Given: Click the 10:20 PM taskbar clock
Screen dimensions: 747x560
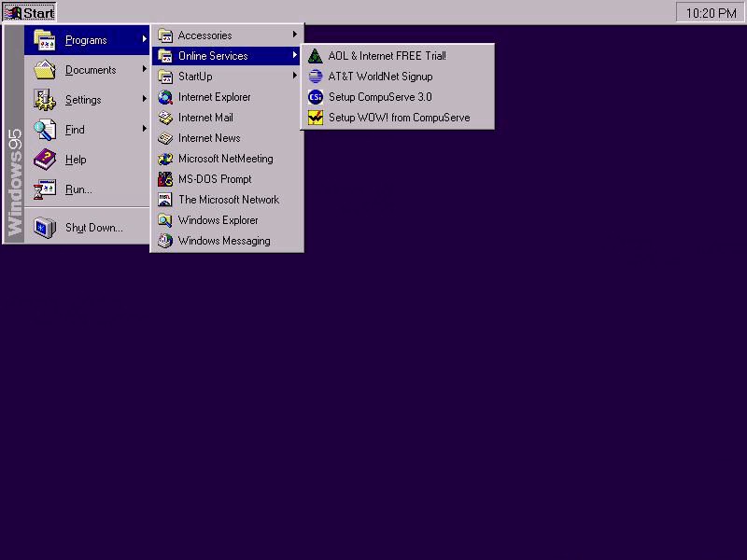Looking at the screenshot, I should (x=711, y=13).
